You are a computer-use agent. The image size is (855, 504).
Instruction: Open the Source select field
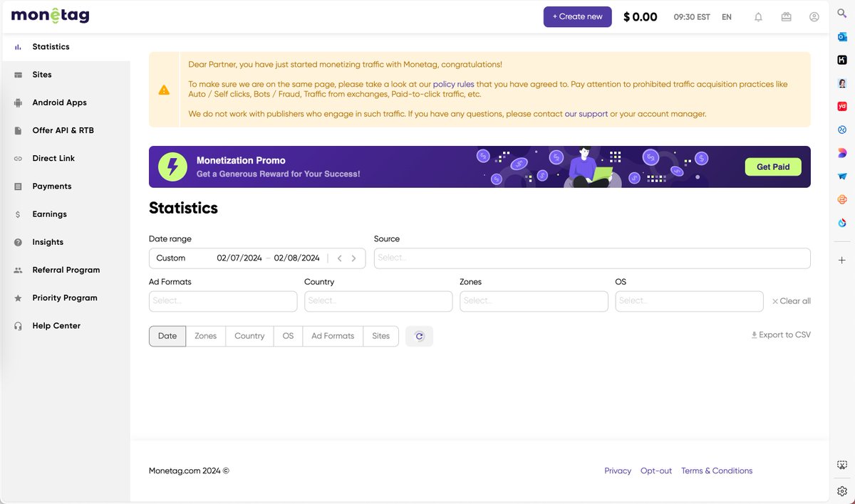click(x=592, y=258)
